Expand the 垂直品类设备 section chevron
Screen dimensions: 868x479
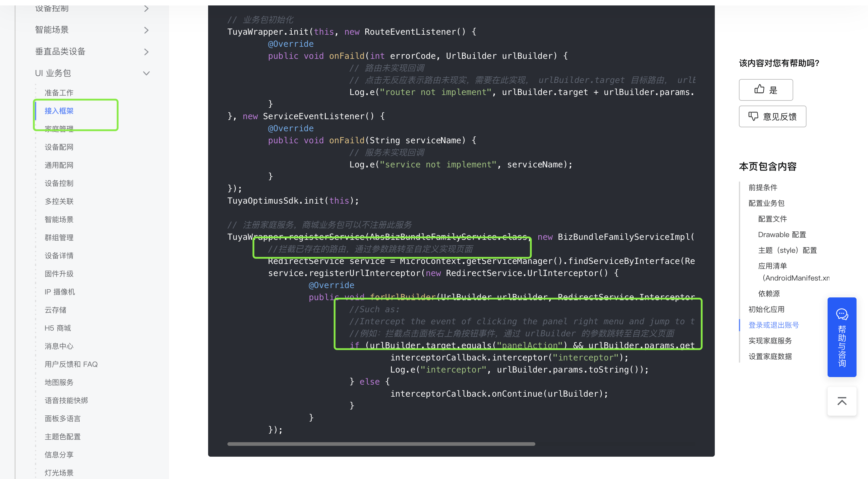[146, 52]
